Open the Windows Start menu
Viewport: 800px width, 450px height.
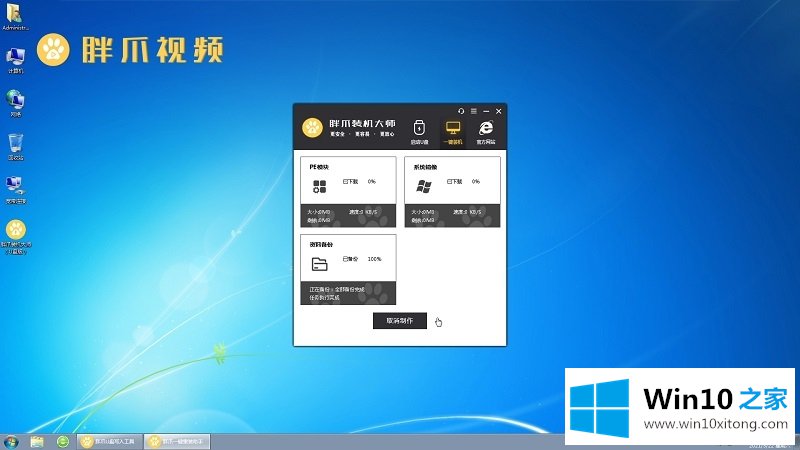[11, 441]
